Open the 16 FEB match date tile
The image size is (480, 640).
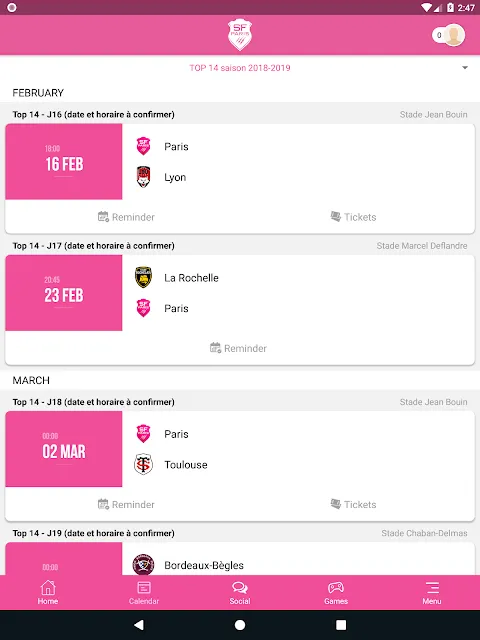(64, 162)
